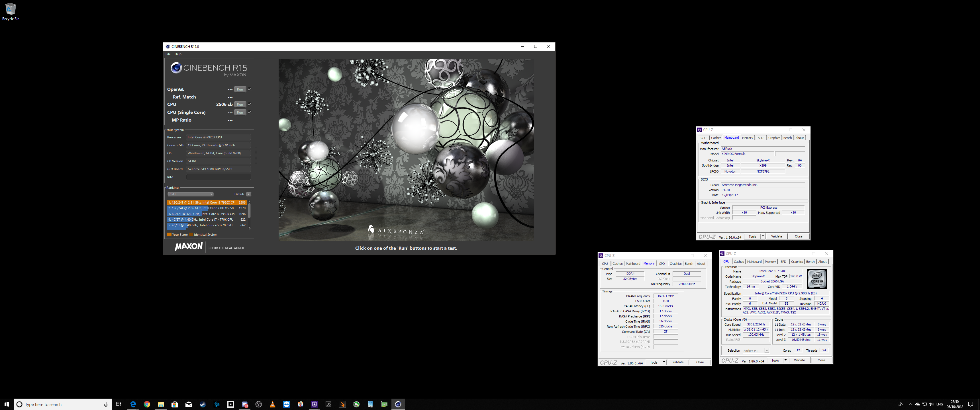Open Microsoft Store from the taskbar
Viewport: 980px width, 410px height.
click(175, 404)
